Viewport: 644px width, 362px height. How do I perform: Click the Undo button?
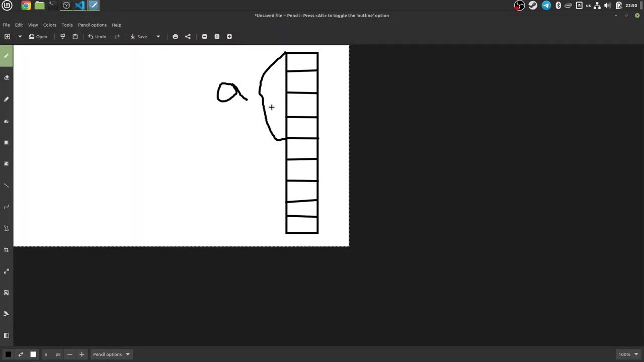click(97, 37)
